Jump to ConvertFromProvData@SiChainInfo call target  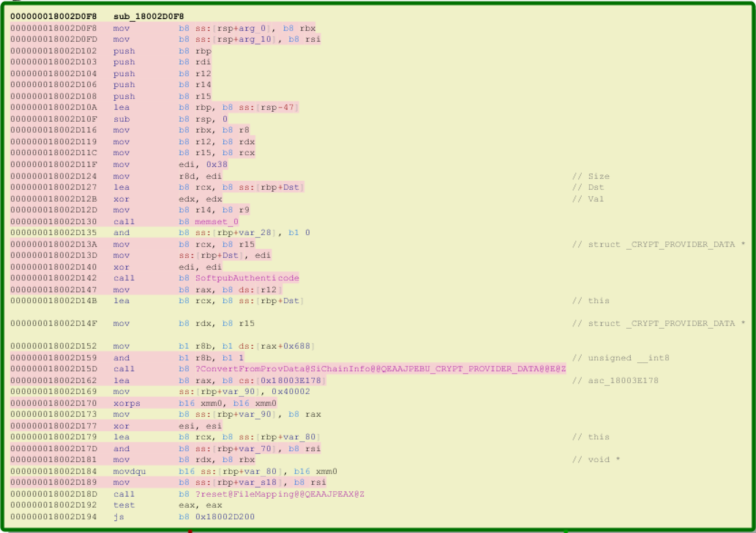pos(380,369)
